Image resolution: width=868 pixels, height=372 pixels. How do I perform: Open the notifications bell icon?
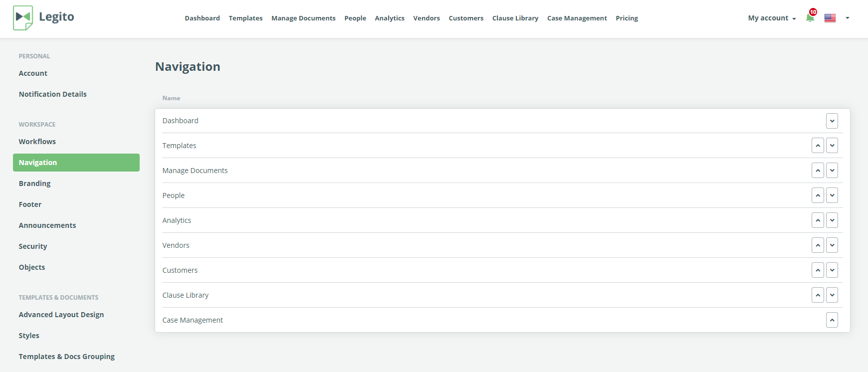point(810,18)
